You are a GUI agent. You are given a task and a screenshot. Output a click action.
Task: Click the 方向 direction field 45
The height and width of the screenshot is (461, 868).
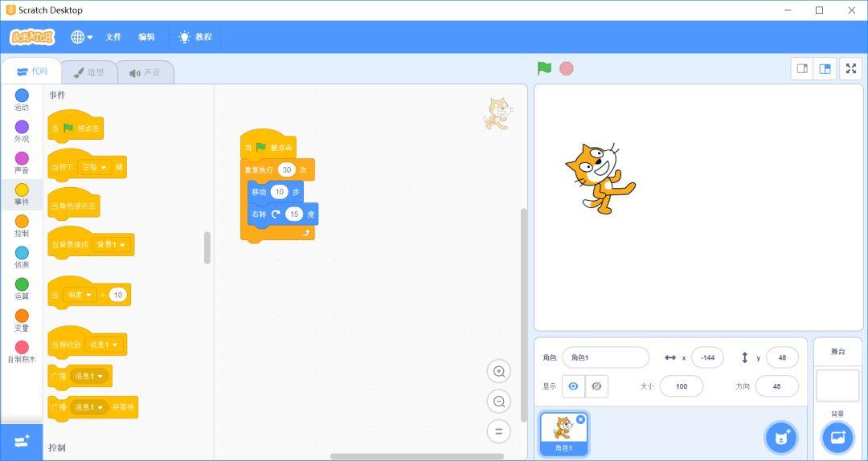click(776, 386)
